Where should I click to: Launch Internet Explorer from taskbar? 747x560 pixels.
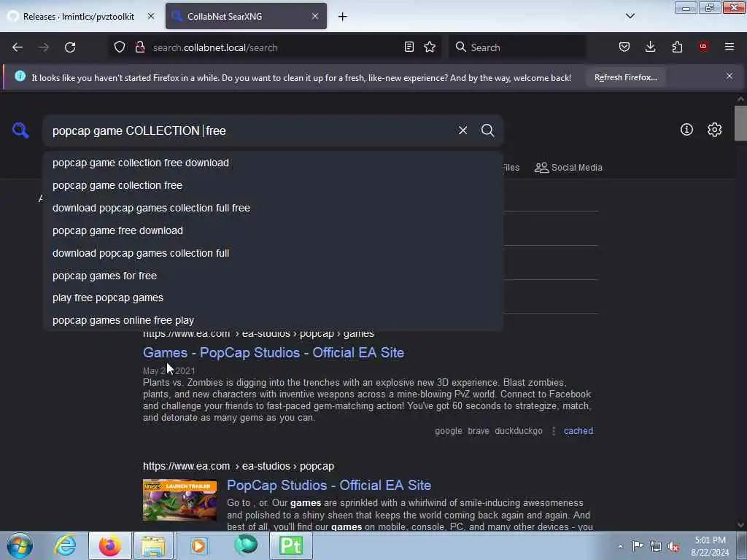[x=65, y=545]
